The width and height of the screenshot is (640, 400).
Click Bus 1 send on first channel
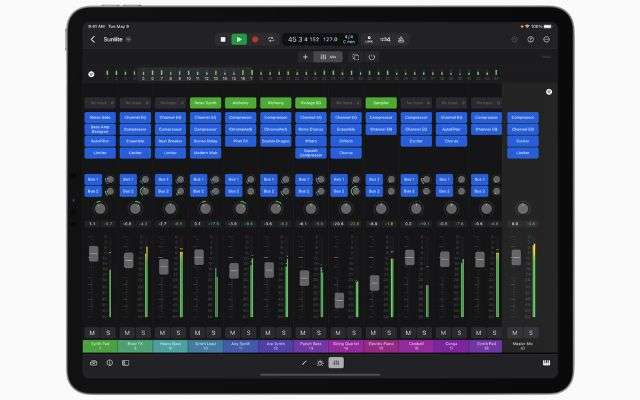pyautogui.click(x=92, y=179)
